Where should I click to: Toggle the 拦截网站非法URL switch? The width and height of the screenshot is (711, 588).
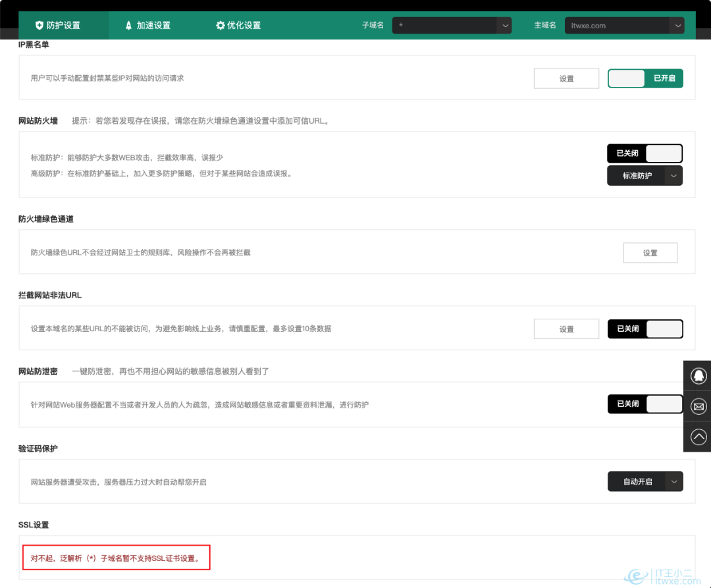coord(645,329)
